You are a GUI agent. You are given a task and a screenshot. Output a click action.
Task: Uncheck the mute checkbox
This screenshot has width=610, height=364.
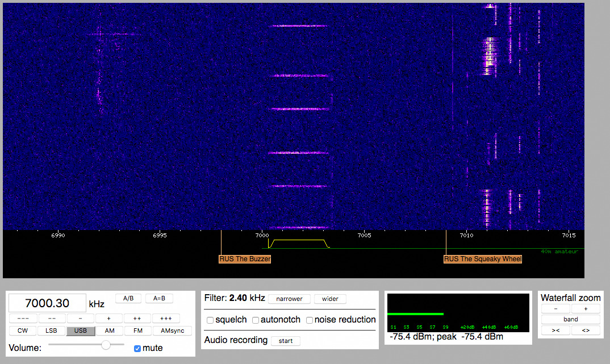(x=137, y=349)
